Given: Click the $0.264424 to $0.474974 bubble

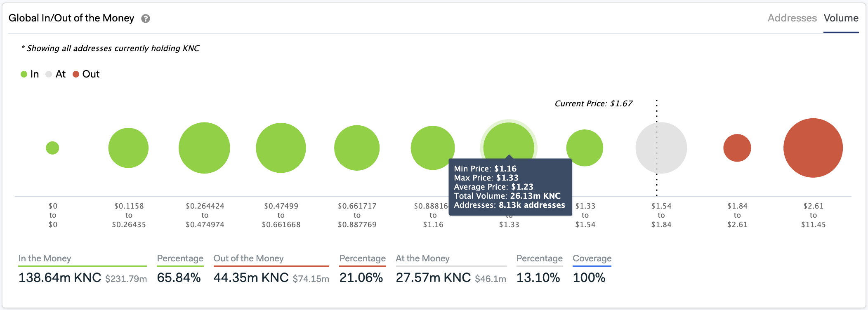Looking at the screenshot, I should coord(204,148).
